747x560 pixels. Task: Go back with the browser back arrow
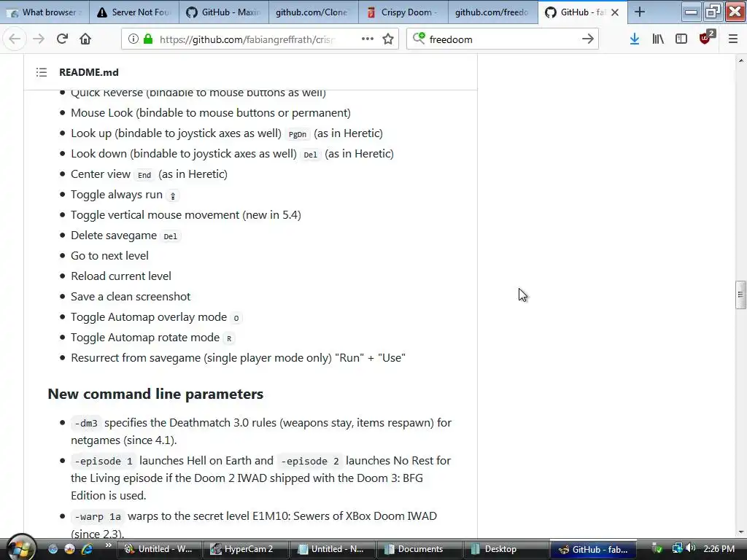point(15,39)
